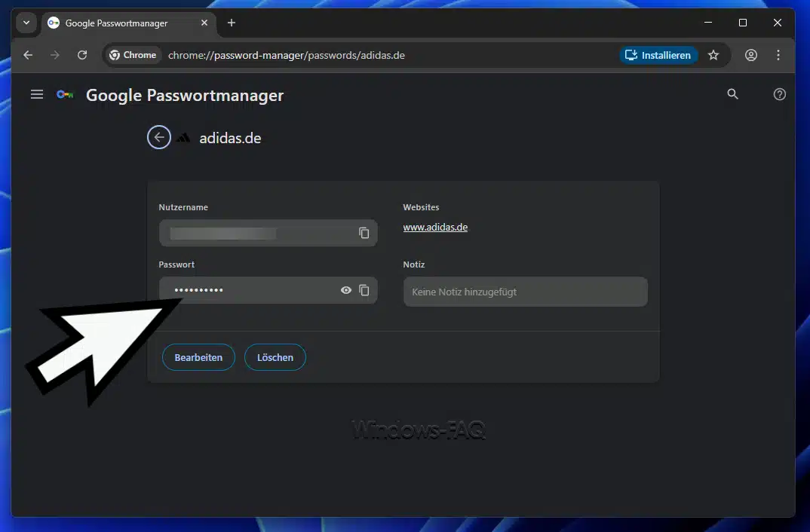Screen dimensions: 810x532
Task: Open the www.adidas.de website link
Action: pyautogui.click(x=435, y=227)
